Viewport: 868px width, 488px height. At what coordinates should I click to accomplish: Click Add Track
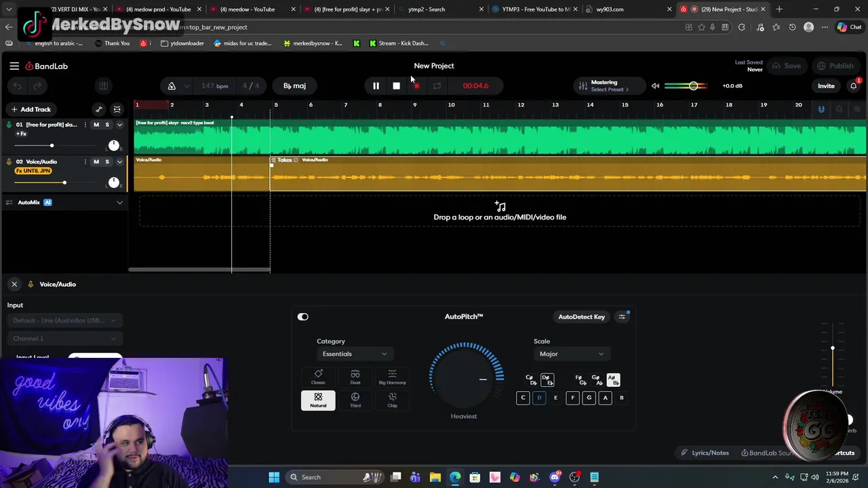31,109
